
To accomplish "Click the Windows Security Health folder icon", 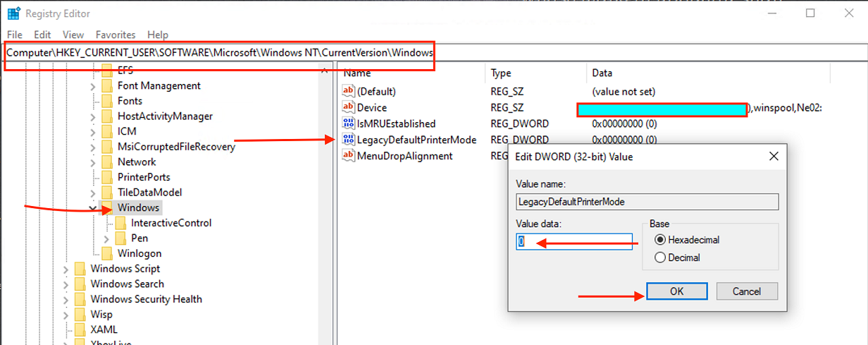I will click(80, 299).
